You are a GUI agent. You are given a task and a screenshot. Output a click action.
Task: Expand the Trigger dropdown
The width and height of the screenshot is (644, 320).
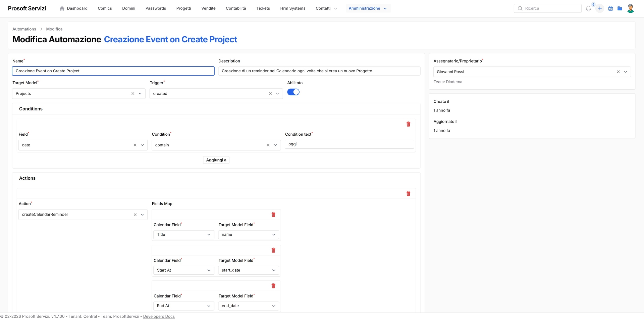[277, 94]
